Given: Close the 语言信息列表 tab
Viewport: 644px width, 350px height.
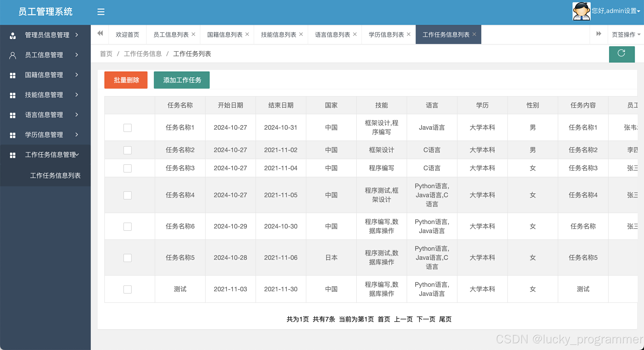Looking at the screenshot, I should click(x=355, y=34).
